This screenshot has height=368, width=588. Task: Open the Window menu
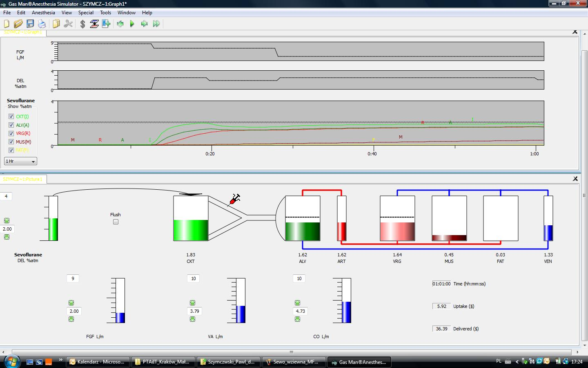[x=127, y=13]
